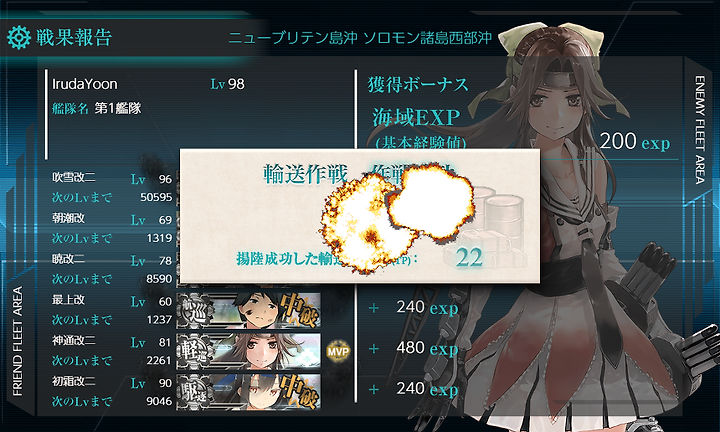Click the 獲得ボーナス heading
The height and width of the screenshot is (432, 720).
[x=418, y=85]
